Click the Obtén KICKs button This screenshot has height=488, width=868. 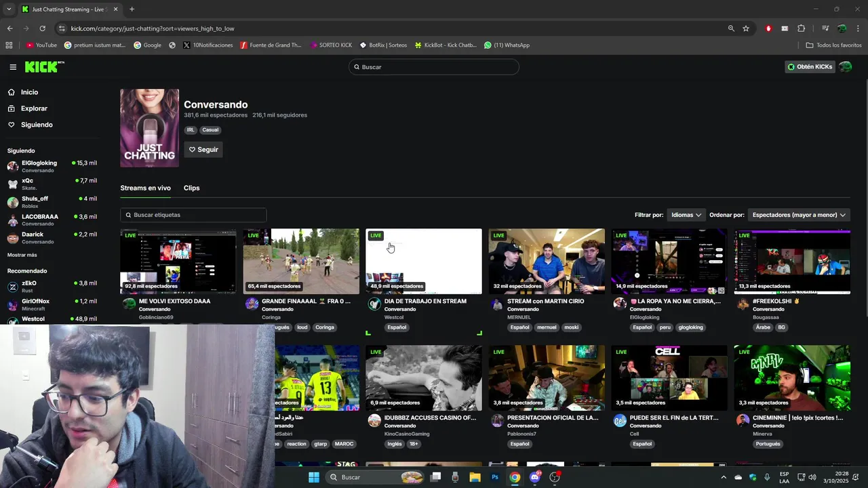pos(810,66)
